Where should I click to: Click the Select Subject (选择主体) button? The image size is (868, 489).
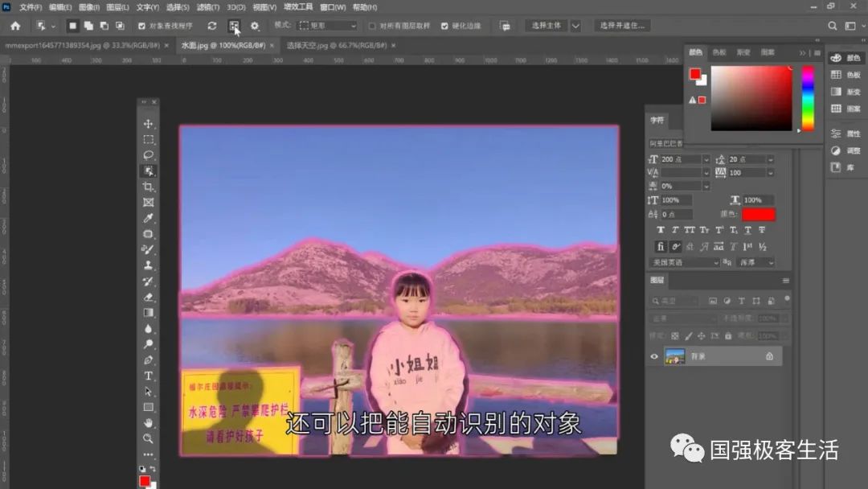pyautogui.click(x=547, y=26)
